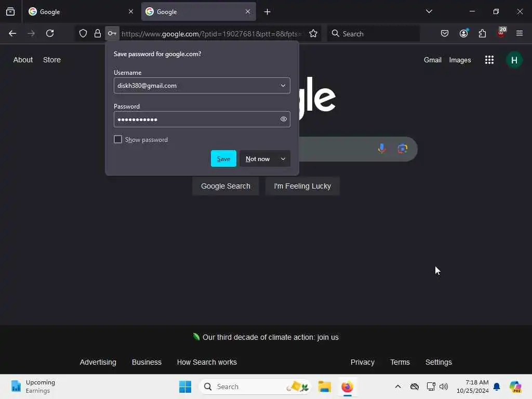Open the Google account avatar H
532x399 pixels.
514,60
